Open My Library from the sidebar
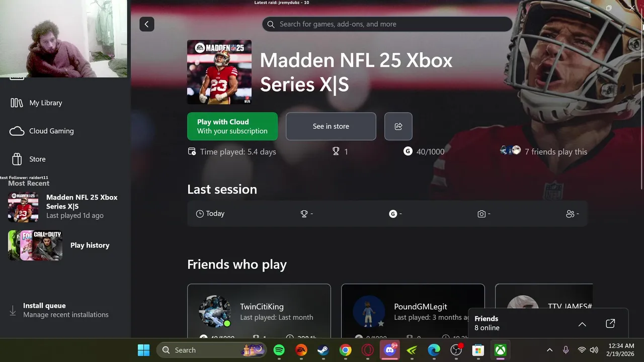Viewport: 644px width, 362px height. tap(65, 103)
